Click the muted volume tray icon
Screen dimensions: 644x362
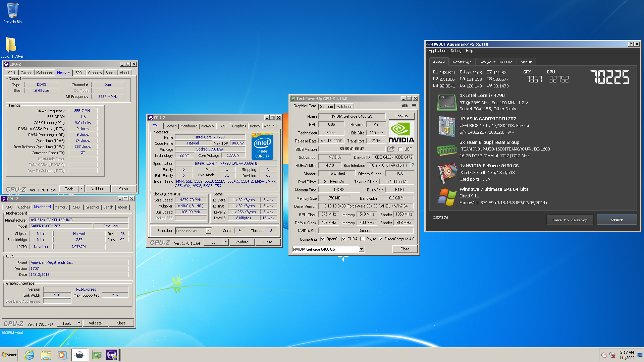click(x=604, y=355)
